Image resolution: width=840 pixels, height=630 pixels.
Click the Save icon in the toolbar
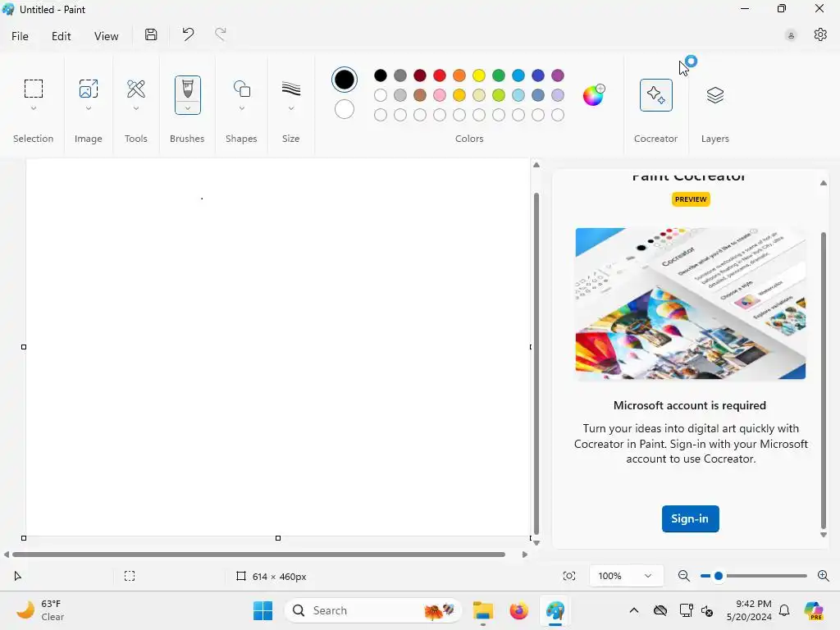151,34
